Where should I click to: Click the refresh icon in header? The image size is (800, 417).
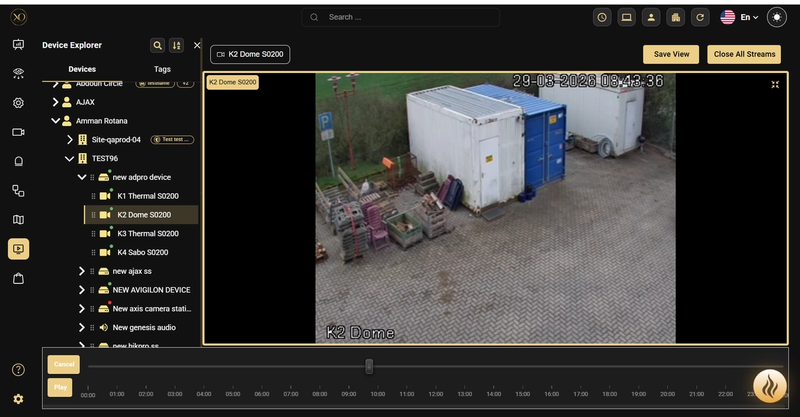[x=700, y=17]
